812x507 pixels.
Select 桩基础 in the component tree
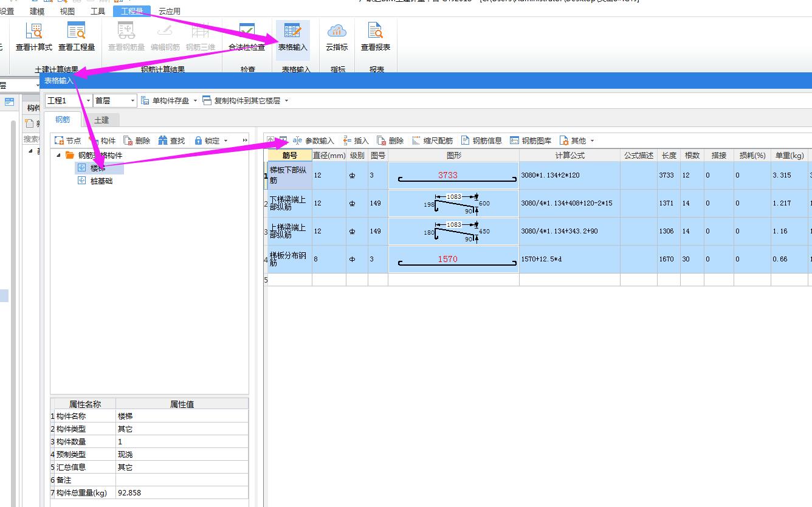(101, 181)
